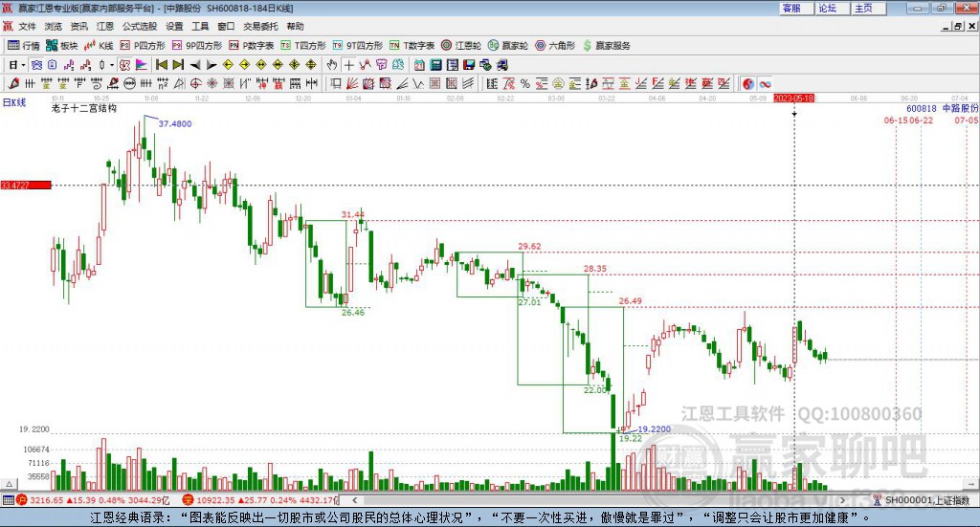Viewport: 980px width, 527px height.
Task: Click the horizontal scrollbar left arrow
Action: point(355,500)
